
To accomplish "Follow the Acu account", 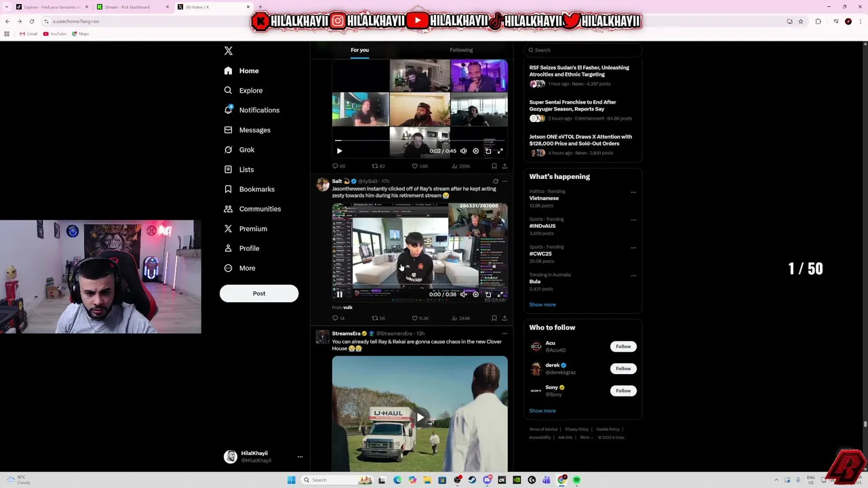I will click(623, 346).
